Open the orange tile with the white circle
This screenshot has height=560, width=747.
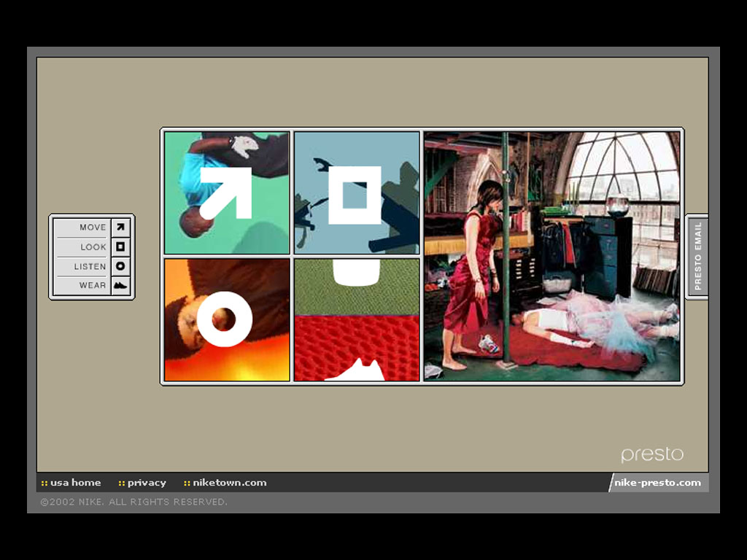[227, 319]
